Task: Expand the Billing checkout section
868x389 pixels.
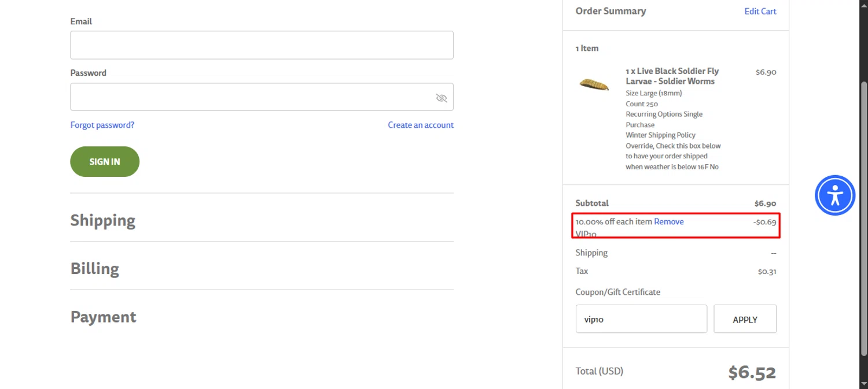Action: coord(95,269)
